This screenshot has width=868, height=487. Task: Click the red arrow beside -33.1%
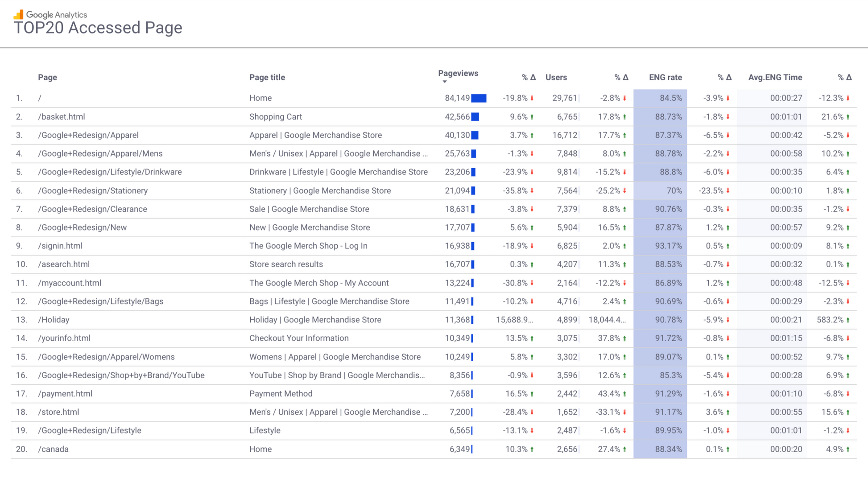point(624,412)
